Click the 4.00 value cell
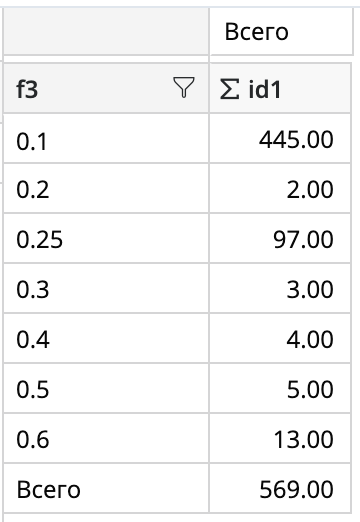Screen dimensions: 360x522 coord(280,338)
